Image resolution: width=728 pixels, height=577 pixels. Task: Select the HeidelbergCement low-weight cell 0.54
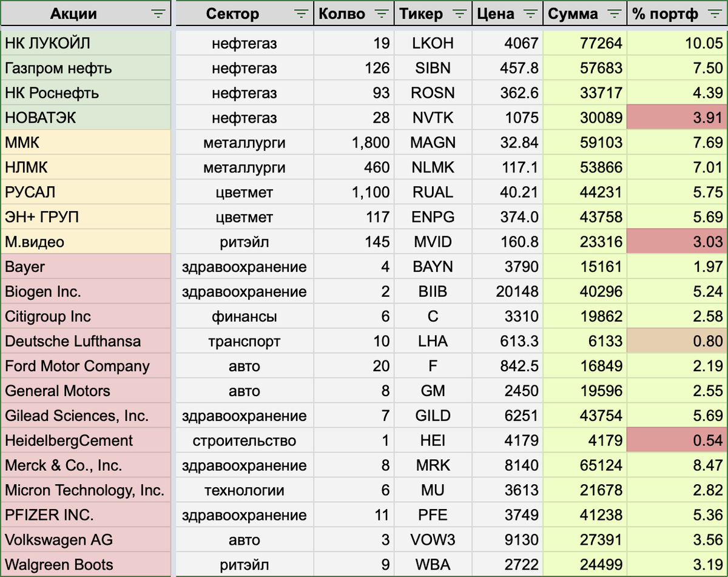tap(676, 440)
